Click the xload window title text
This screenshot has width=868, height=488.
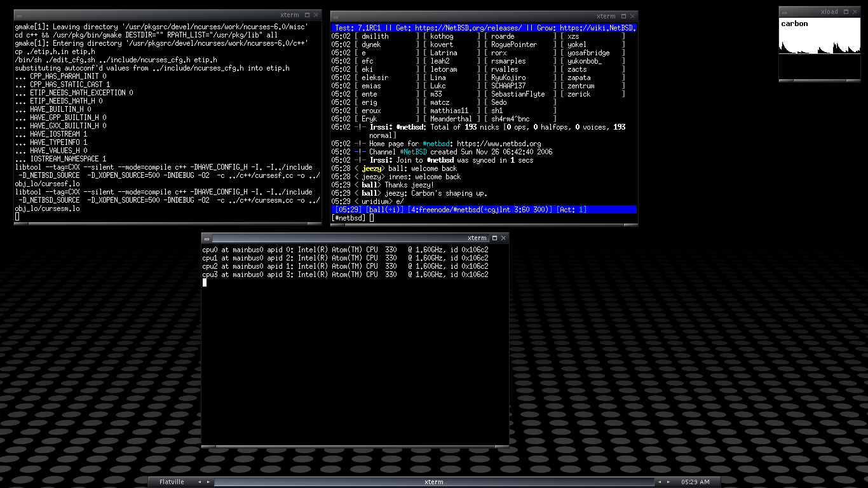point(829,11)
